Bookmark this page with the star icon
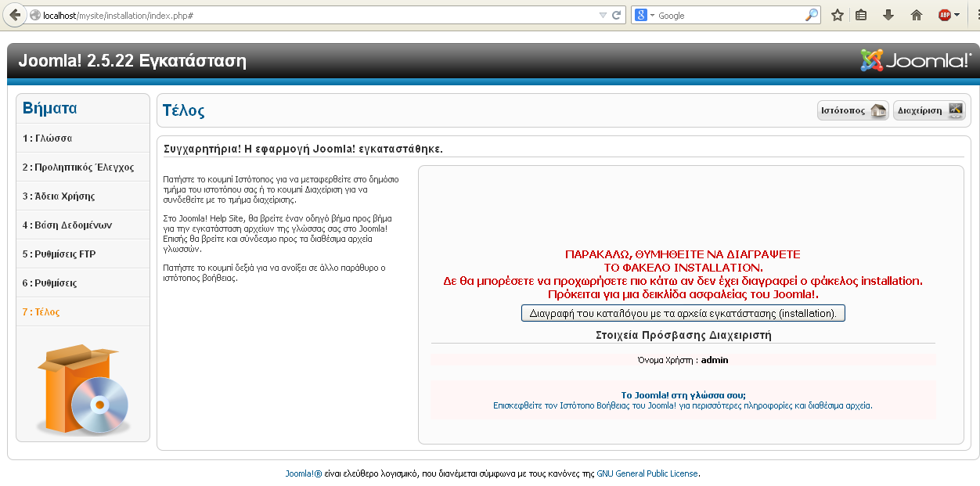 (838, 15)
